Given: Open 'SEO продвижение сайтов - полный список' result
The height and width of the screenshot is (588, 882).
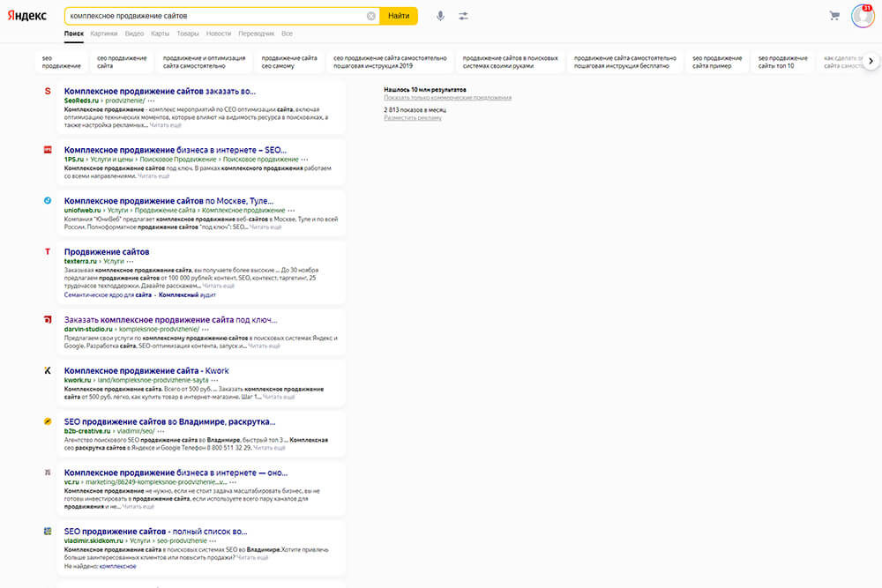Looking at the screenshot, I should pyautogui.click(x=156, y=532).
